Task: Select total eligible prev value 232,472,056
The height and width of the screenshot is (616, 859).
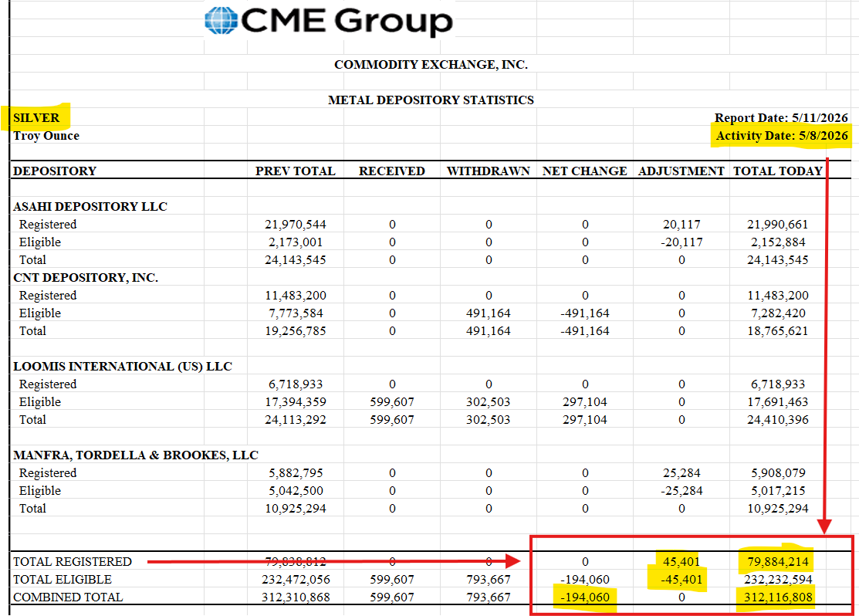Action: click(x=296, y=579)
